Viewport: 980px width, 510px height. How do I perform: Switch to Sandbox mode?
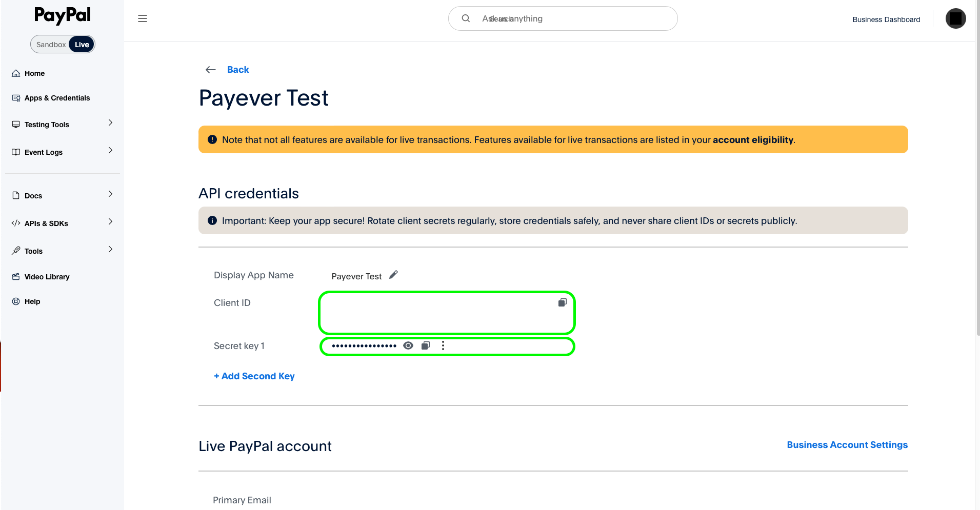(x=51, y=45)
